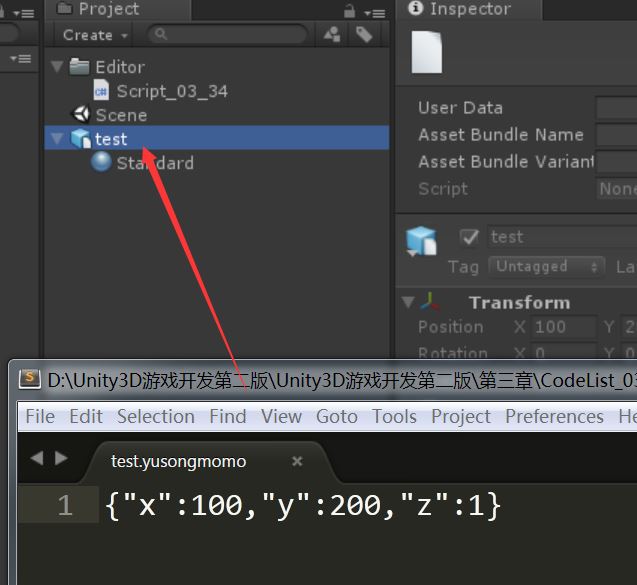
Task: Open the Untagged tag dropdown
Action: [546, 267]
